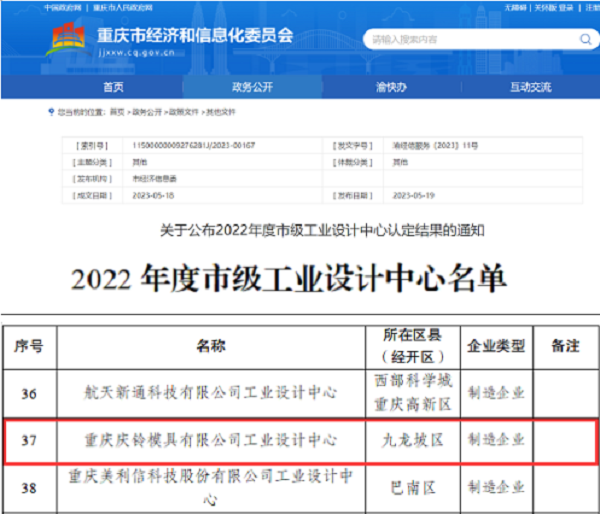Click the 登录 login link
This screenshot has height=514, width=600.
(x=566, y=8)
